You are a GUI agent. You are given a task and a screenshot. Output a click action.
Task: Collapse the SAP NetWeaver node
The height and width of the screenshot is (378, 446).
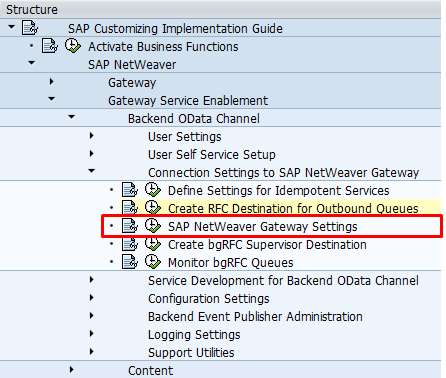click(x=32, y=63)
